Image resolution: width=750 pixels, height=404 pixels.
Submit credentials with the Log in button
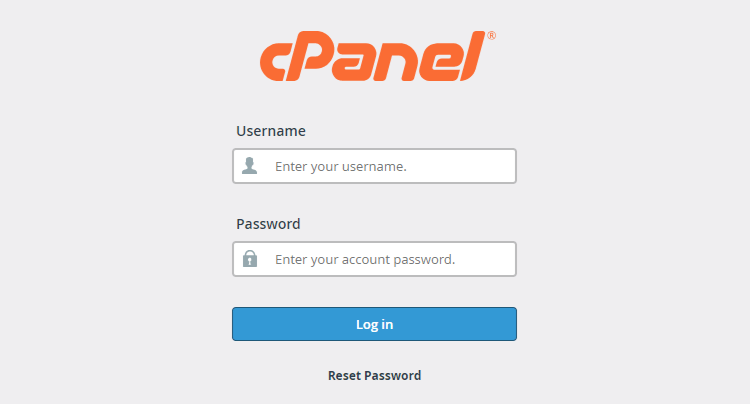coord(375,324)
